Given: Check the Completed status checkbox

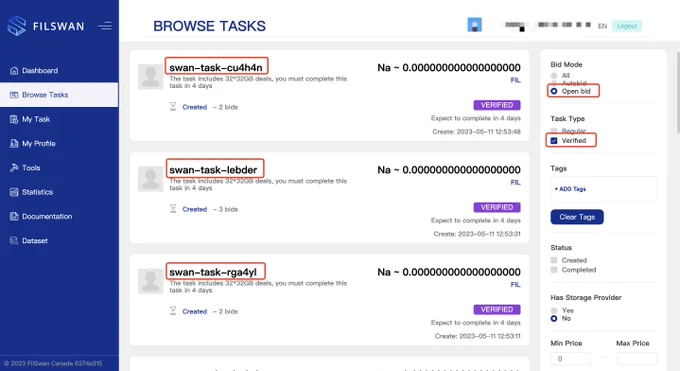Looking at the screenshot, I should [554, 270].
